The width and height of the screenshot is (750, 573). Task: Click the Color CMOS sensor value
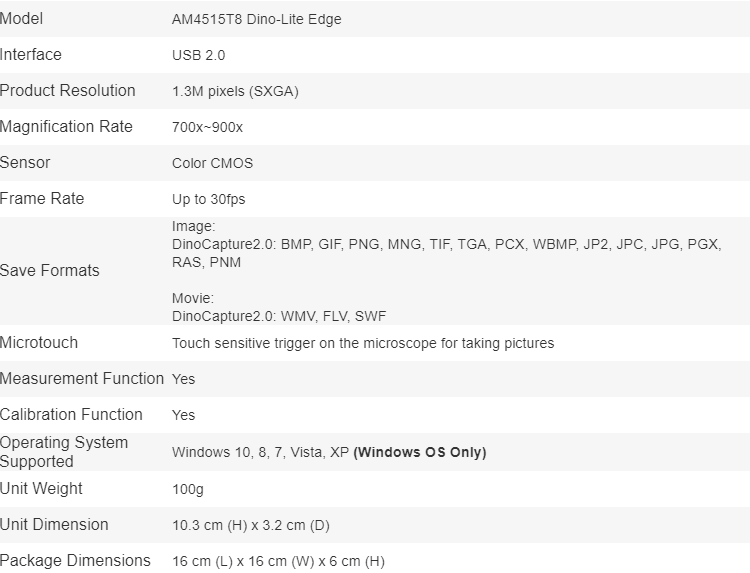[212, 164]
